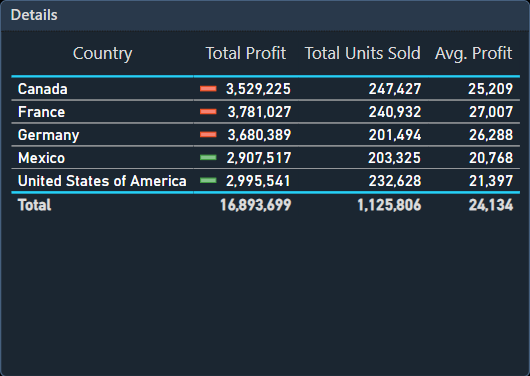Select the Canada row label
Viewport: 530px width, 376px height.
(x=43, y=89)
